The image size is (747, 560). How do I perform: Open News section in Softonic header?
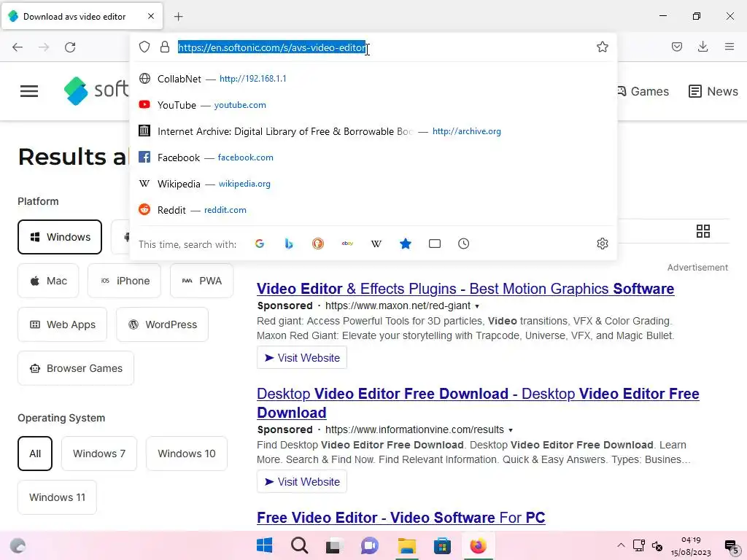point(713,91)
